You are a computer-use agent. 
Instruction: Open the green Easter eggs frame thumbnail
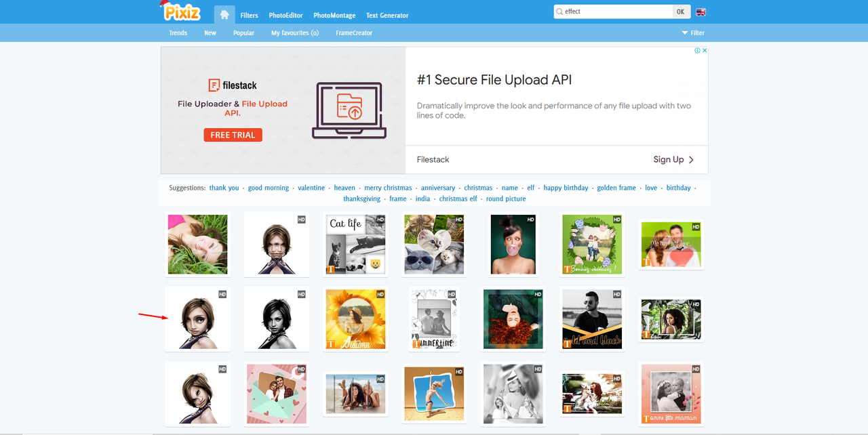coord(593,244)
